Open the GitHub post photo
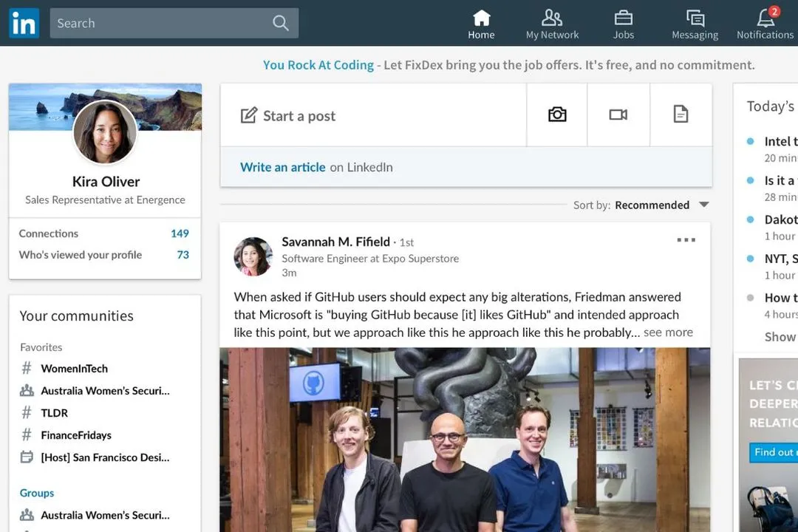 click(x=465, y=440)
